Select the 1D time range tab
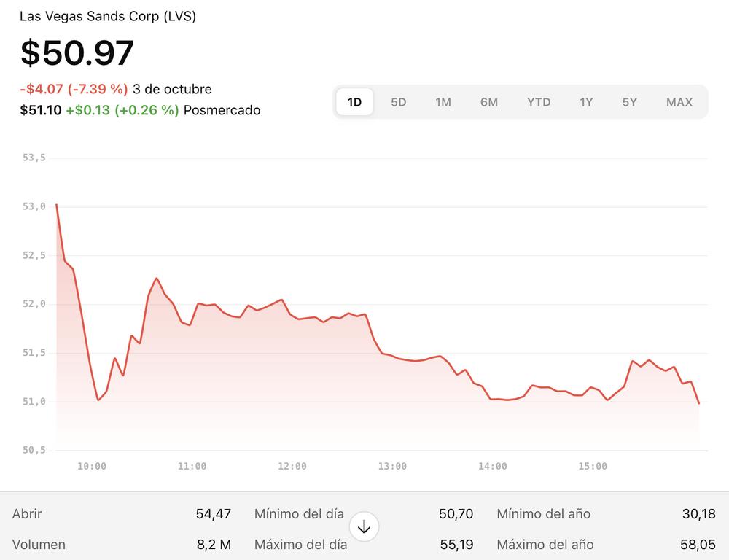 [x=354, y=102]
